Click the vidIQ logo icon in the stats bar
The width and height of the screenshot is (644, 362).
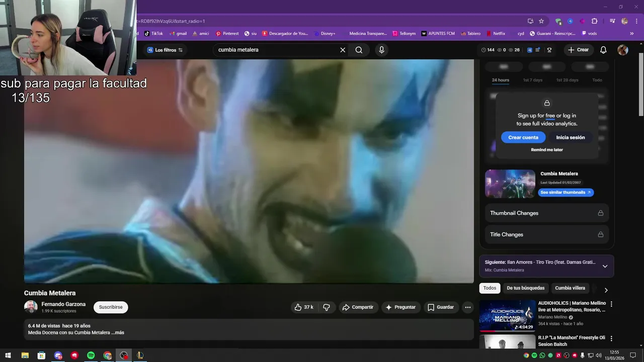coord(530,50)
